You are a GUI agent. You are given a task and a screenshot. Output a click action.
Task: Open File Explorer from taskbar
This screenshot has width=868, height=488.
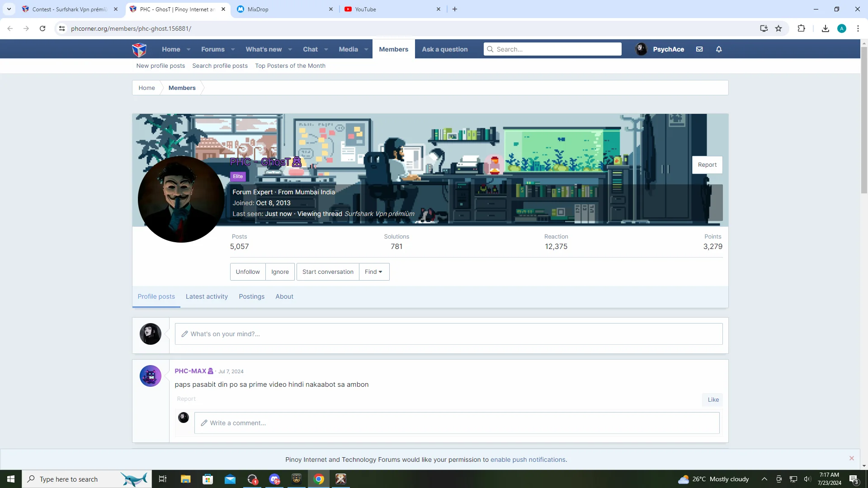(186, 479)
